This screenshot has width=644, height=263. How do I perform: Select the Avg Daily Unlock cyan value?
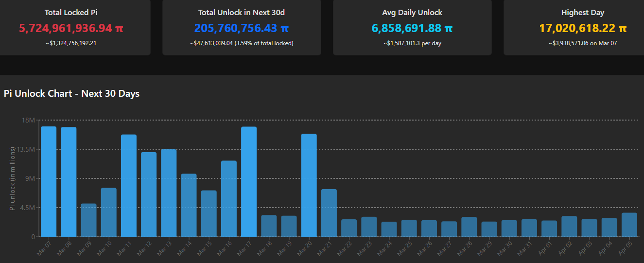click(x=412, y=29)
